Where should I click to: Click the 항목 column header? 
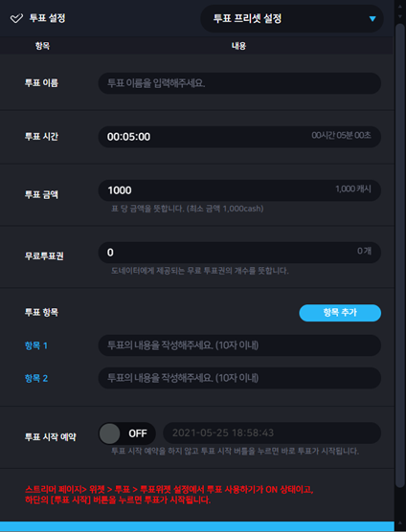pos(42,46)
